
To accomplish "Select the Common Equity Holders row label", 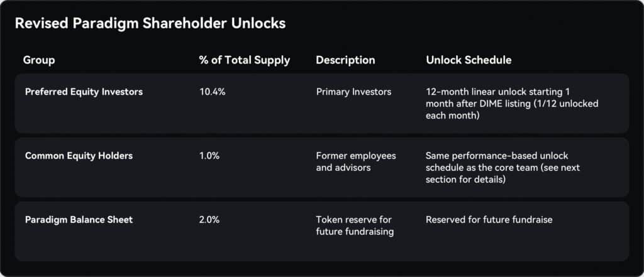I will point(79,156).
